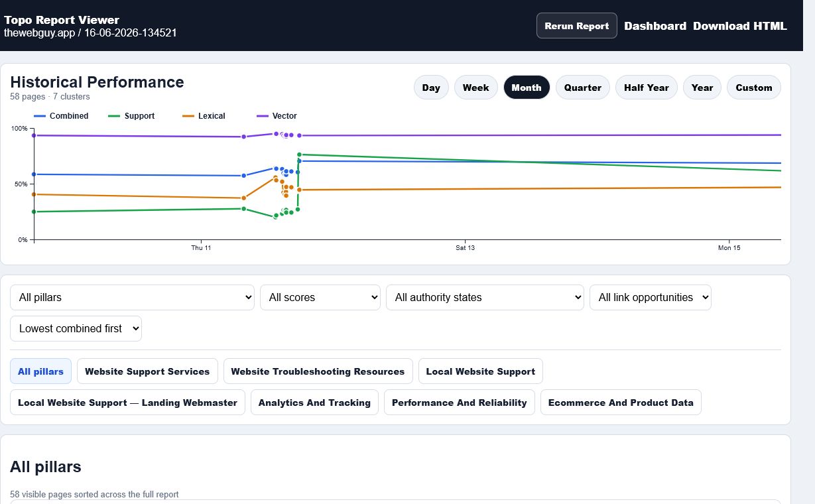Open the Dashboard link
This screenshot has height=504, width=815.
(x=655, y=26)
